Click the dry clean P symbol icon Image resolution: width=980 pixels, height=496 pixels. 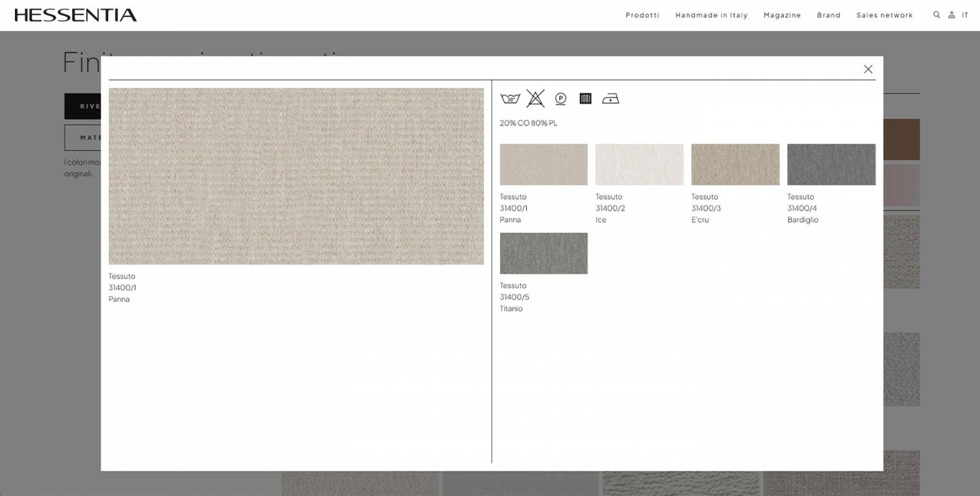tap(560, 99)
